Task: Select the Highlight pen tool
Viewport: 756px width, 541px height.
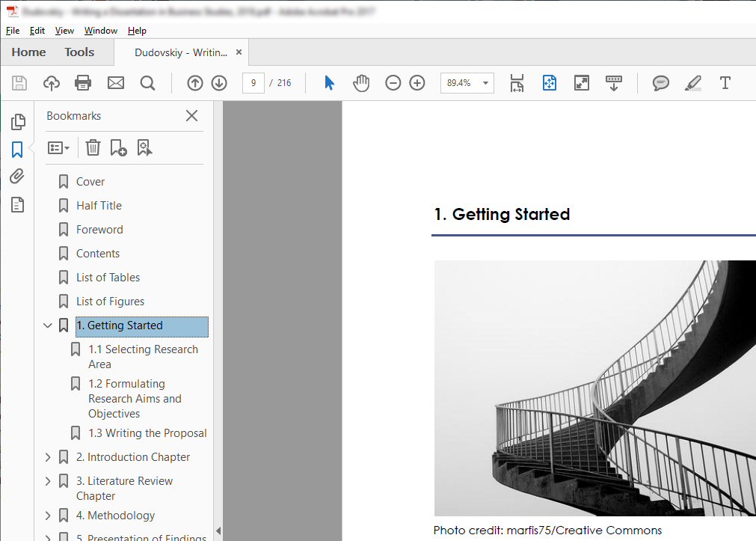Action: pyautogui.click(x=692, y=83)
